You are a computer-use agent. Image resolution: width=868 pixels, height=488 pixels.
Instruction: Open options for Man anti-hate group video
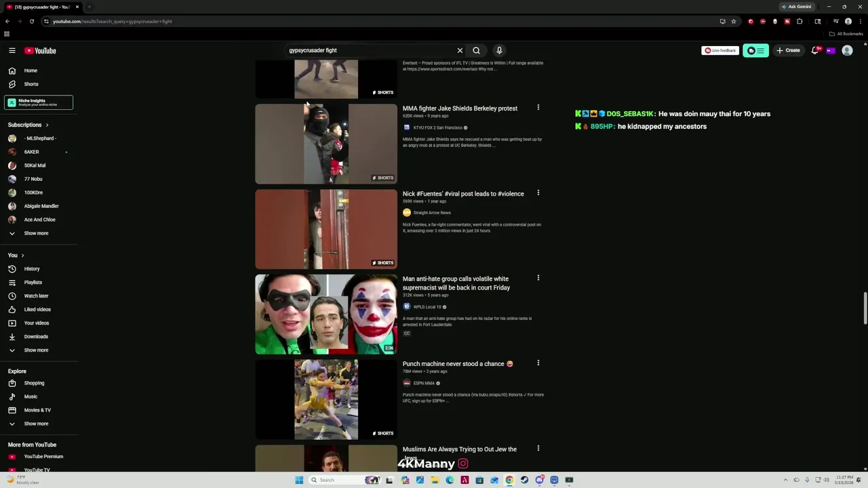(538, 278)
